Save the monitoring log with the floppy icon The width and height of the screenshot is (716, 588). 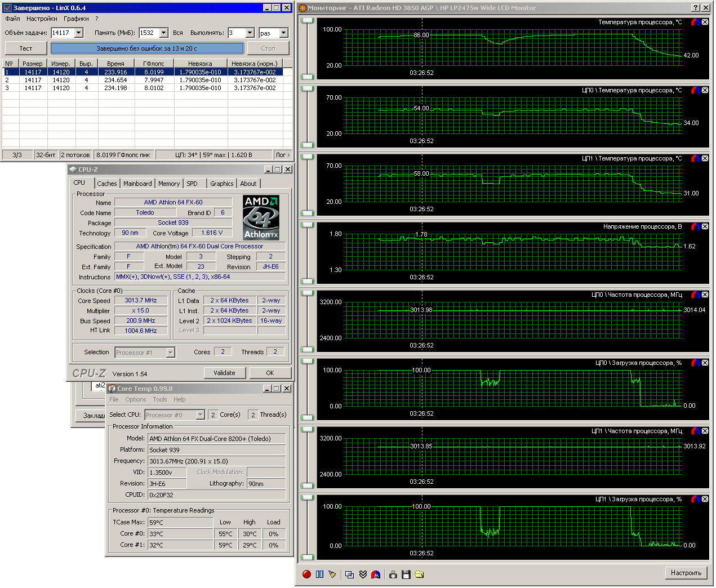pyautogui.click(x=406, y=574)
